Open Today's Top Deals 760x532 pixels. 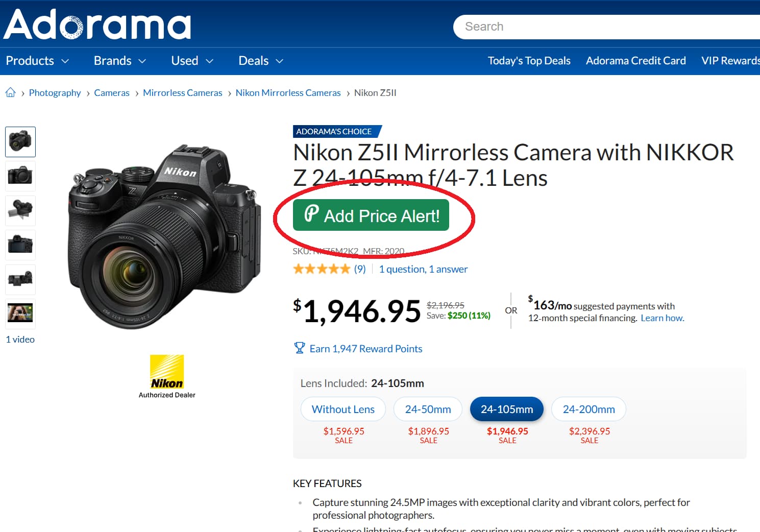[x=529, y=61]
